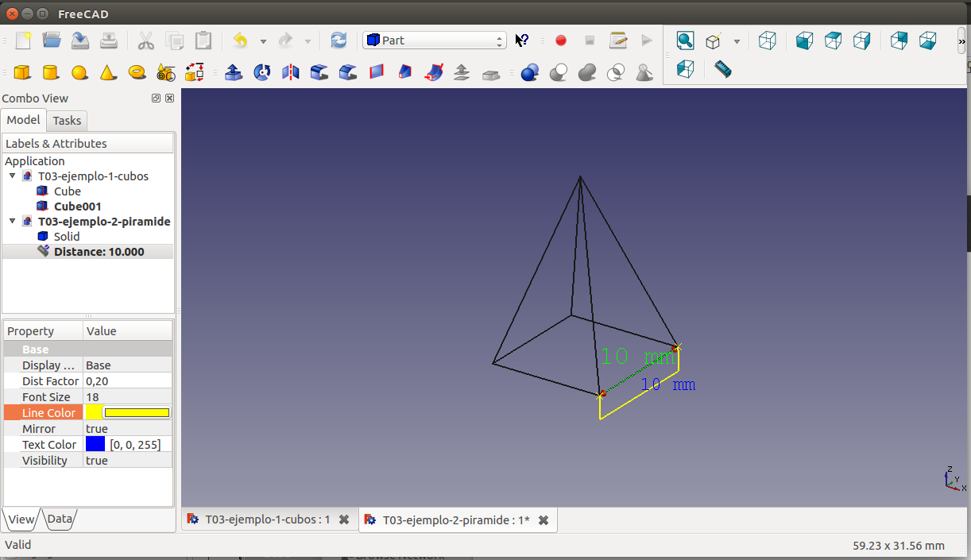Click the Extrude tool icon
971x560 pixels.
[x=234, y=73]
